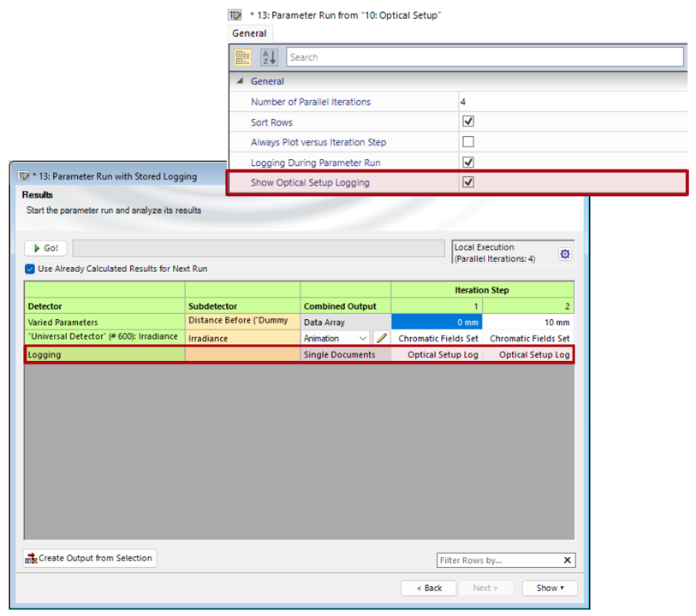Uncheck Show Optical Setup Logging
The width and height of the screenshot is (696, 616).
(468, 182)
